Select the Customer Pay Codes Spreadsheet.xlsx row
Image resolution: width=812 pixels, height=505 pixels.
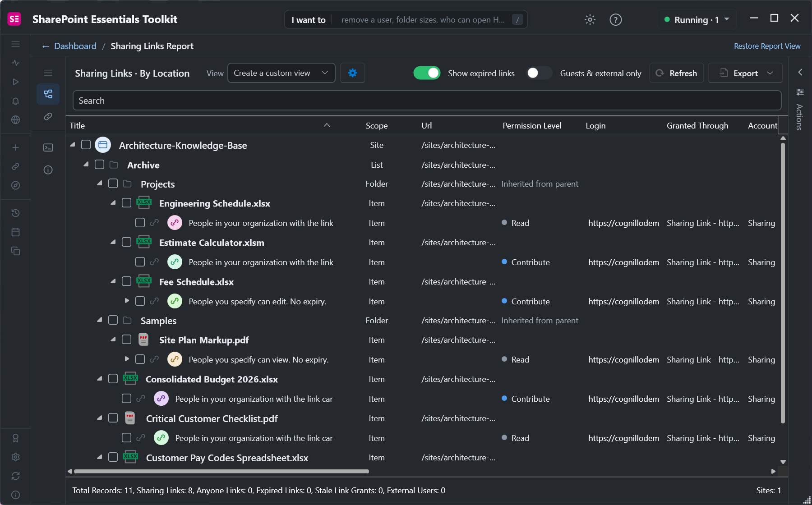tap(423, 458)
